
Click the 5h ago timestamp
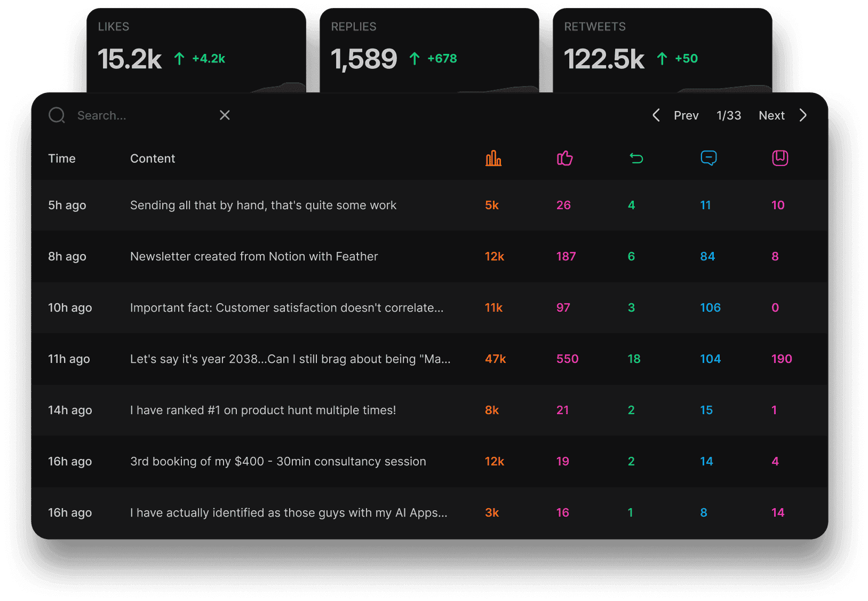point(67,205)
